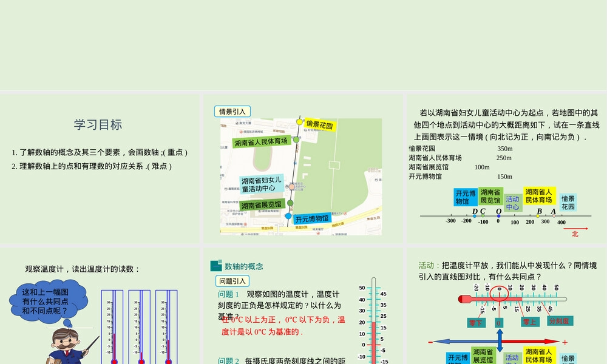Click point C on the number line

(x=483, y=216)
